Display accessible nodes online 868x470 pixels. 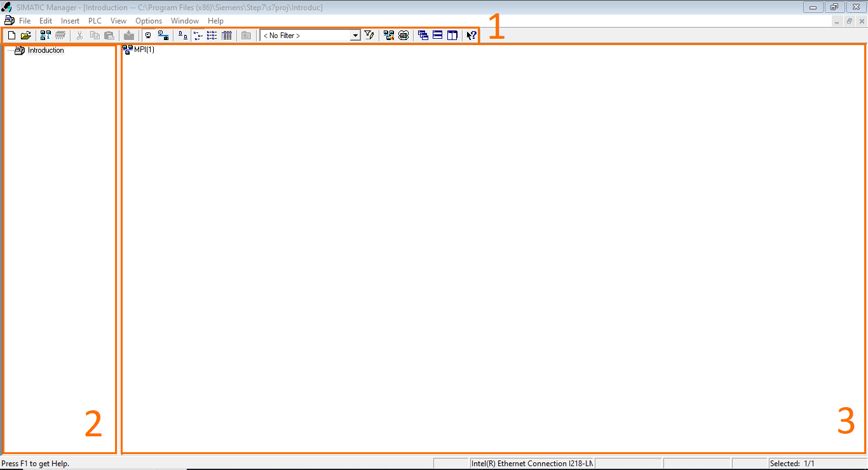[x=44, y=35]
